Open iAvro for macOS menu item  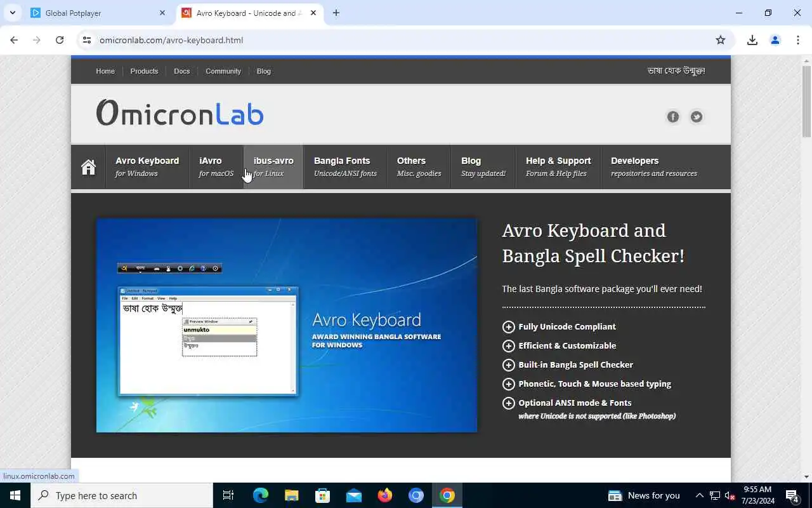coord(216,167)
